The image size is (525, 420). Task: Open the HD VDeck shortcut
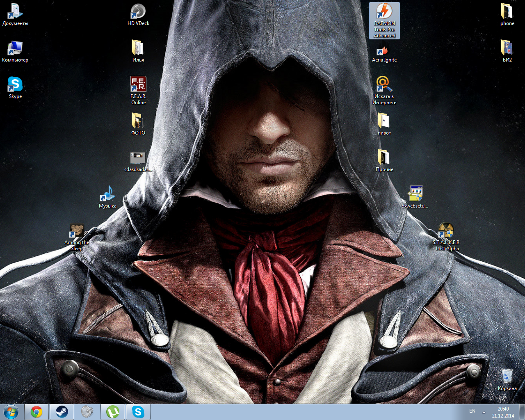(x=138, y=15)
